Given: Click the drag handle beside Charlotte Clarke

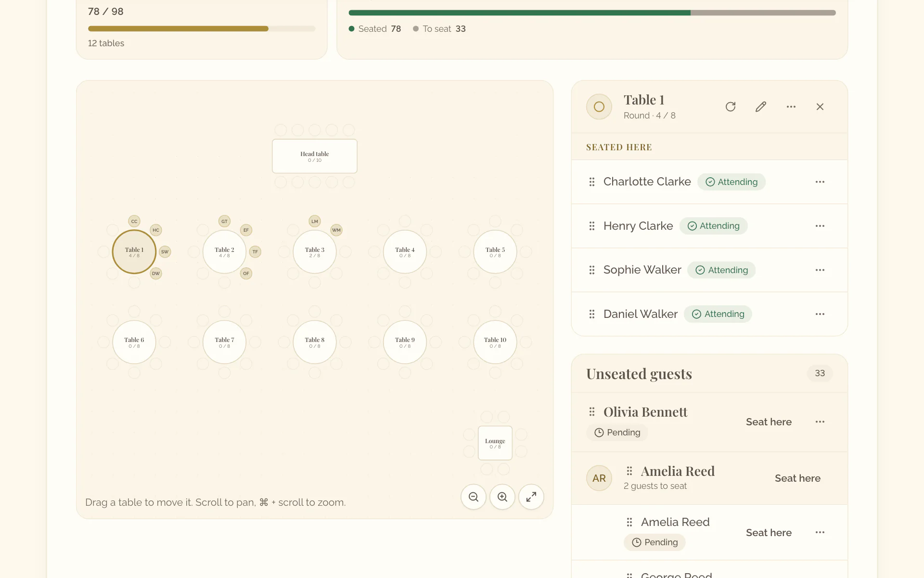Looking at the screenshot, I should click(592, 182).
